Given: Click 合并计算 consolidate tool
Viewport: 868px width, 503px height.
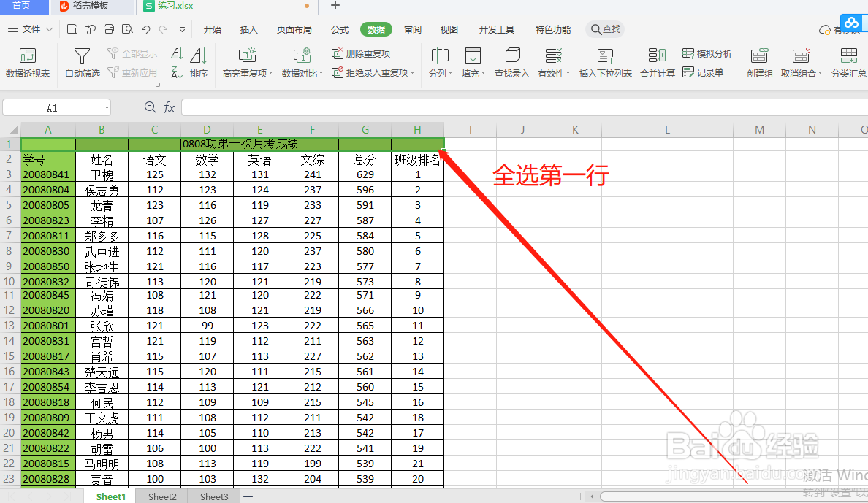Looking at the screenshot, I should pos(657,63).
